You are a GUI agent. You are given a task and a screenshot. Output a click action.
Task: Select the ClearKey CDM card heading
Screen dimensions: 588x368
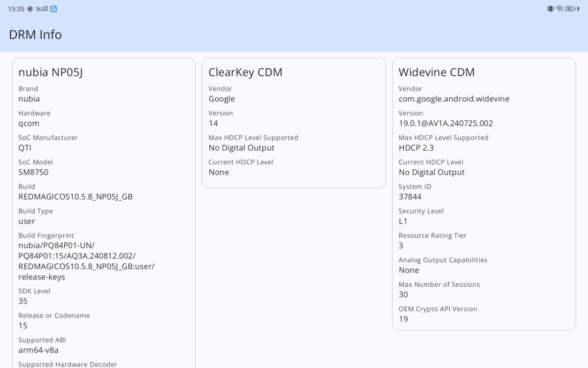(245, 72)
